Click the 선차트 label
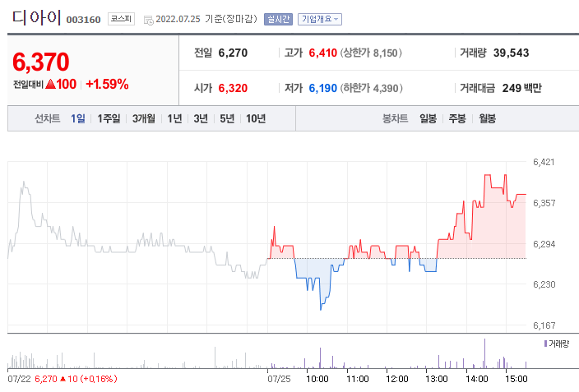This screenshot has width=579, height=392. pos(47,118)
